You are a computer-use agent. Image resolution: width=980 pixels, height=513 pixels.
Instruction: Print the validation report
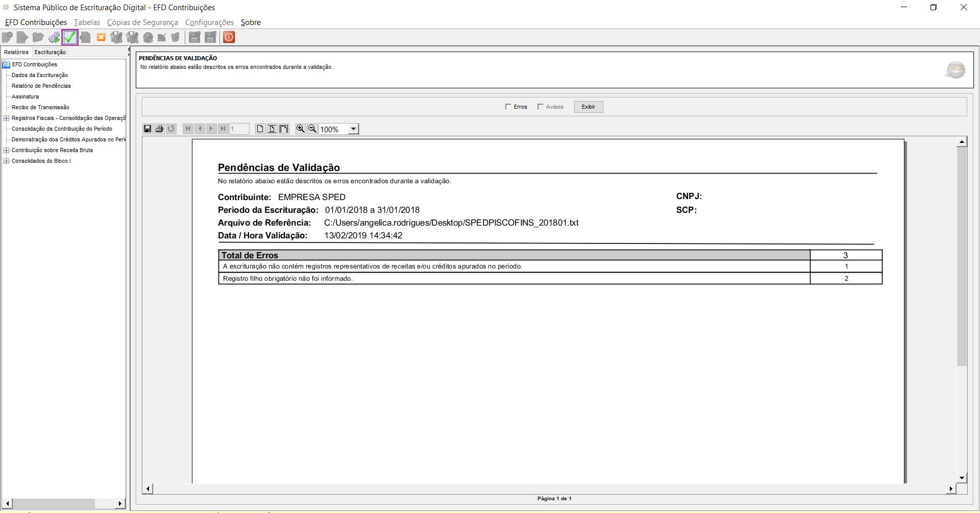click(159, 129)
